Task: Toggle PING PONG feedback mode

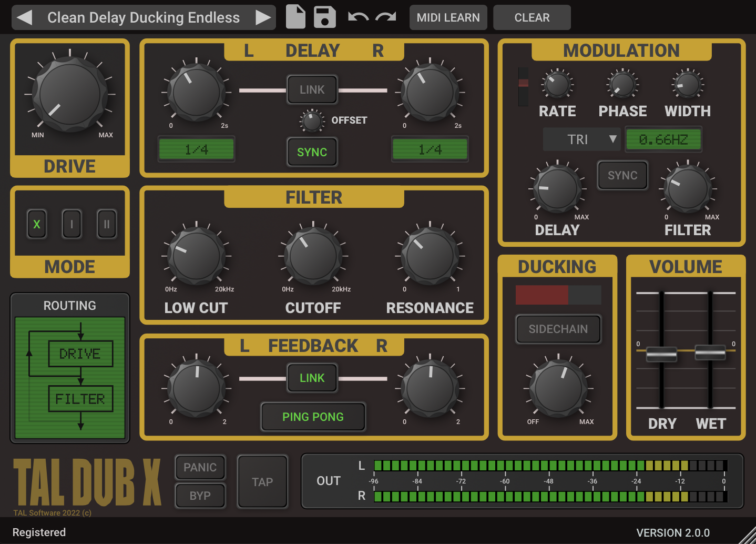Action: click(313, 416)
